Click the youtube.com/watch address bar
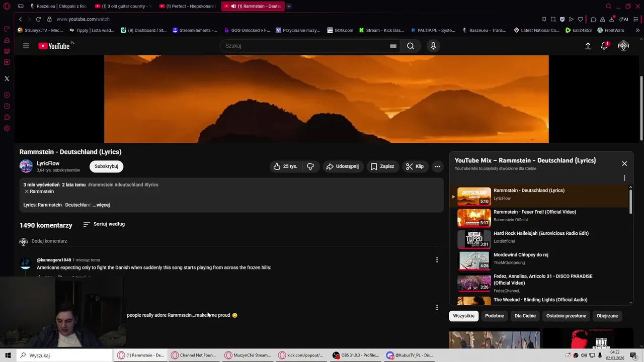Screen dimensions: 644x362 [x=83, y=19]
